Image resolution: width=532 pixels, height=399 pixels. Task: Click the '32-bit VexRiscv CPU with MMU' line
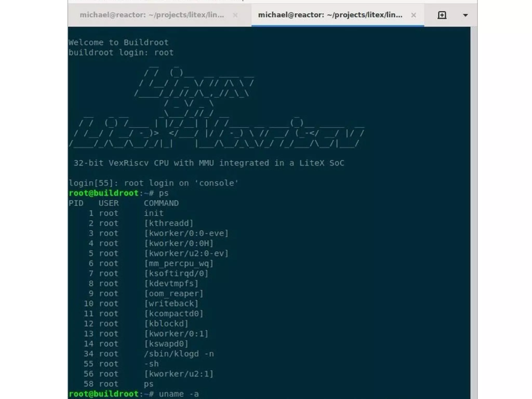[209, 163]
